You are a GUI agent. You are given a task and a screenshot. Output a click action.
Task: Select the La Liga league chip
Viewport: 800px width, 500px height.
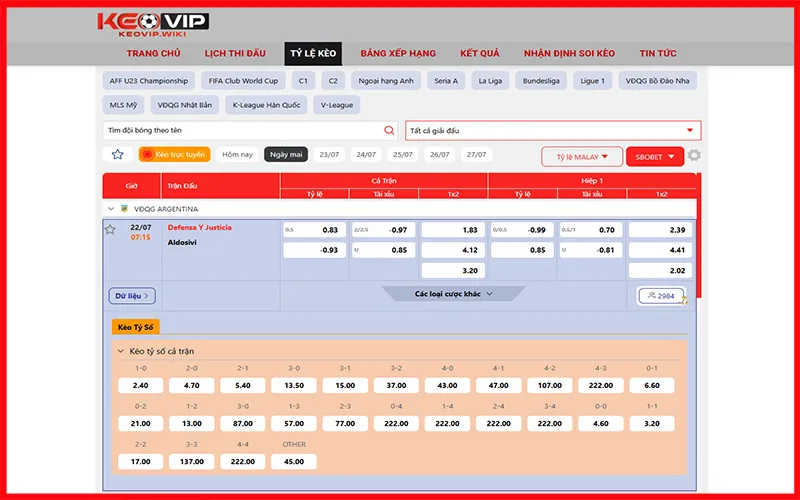pyautogui.click(x=490, y=81)
